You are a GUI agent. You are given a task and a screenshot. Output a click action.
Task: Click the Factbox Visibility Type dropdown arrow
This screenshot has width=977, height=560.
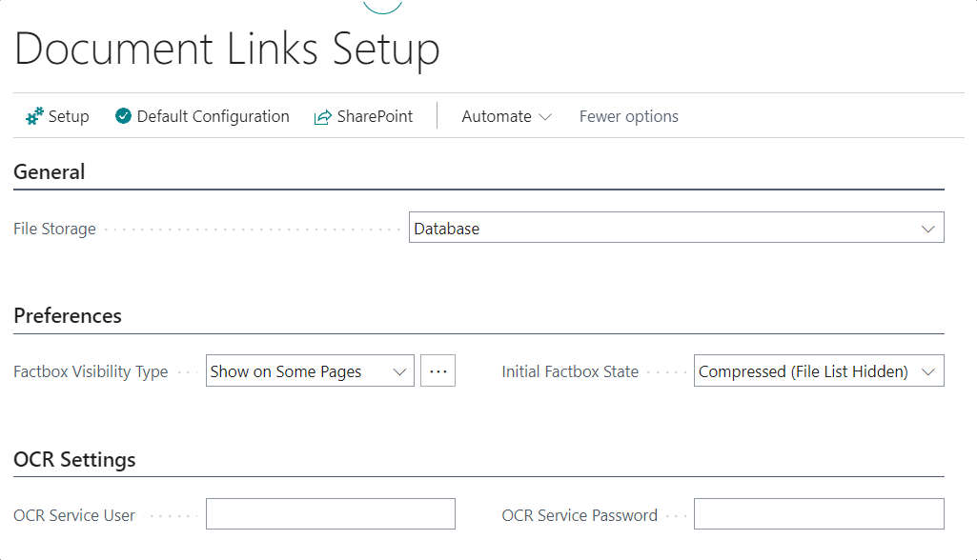point(399,370)
